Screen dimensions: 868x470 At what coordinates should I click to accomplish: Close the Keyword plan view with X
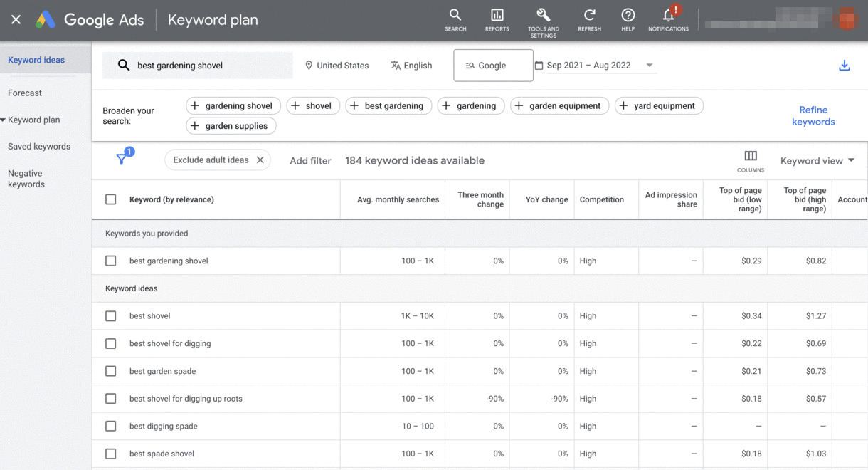(16, 20)
